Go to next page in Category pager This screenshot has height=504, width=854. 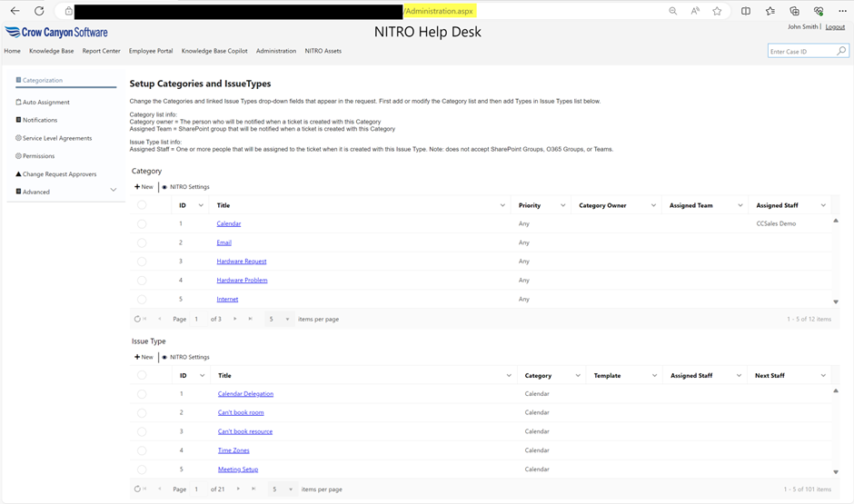(x=234, y=319)
